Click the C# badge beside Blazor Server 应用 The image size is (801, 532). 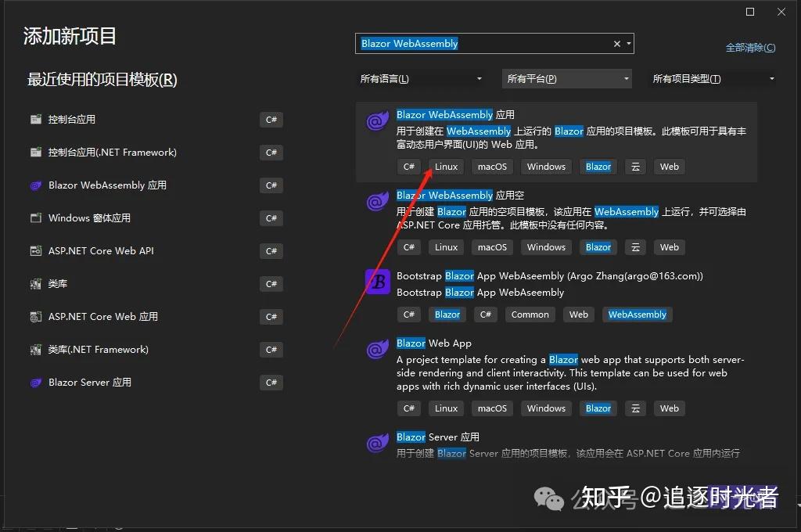(271, 383)
